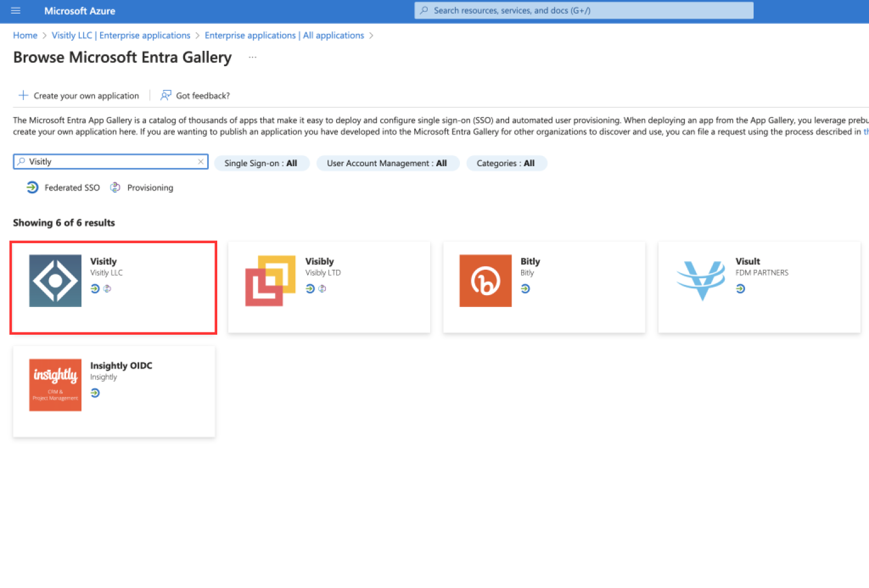869x588 pixels.
Task: Click the Browse Microsoft Entra Gallery heading
Action: tap(122, 57)
